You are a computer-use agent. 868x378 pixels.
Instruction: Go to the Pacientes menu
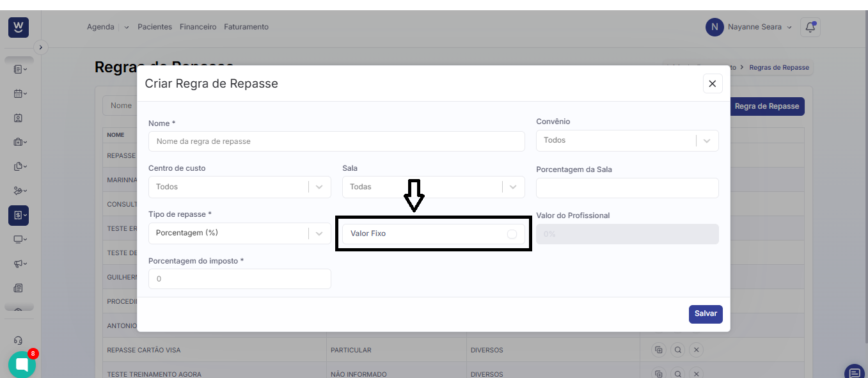pyautogui.click(x=155, y=27)
